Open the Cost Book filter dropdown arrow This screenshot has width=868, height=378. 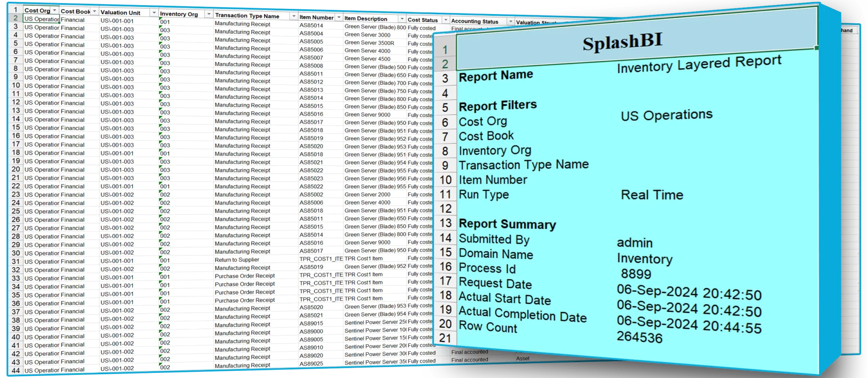click(x=95, y=11)
